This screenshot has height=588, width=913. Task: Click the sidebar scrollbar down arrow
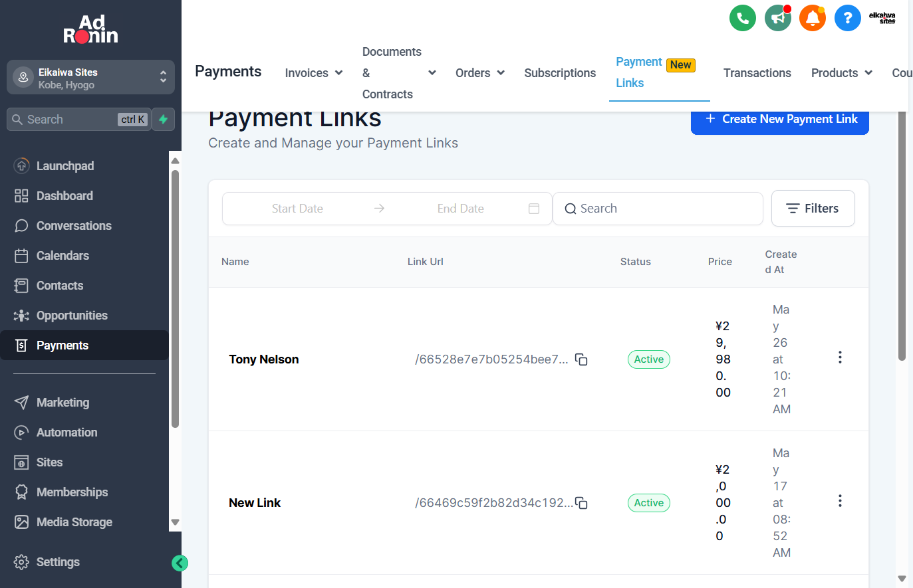tap(176, 522)
